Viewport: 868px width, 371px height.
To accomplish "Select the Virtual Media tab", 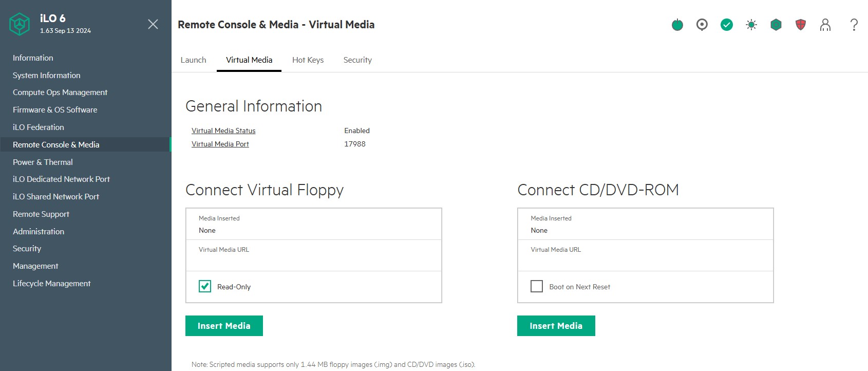I will 249,60.
